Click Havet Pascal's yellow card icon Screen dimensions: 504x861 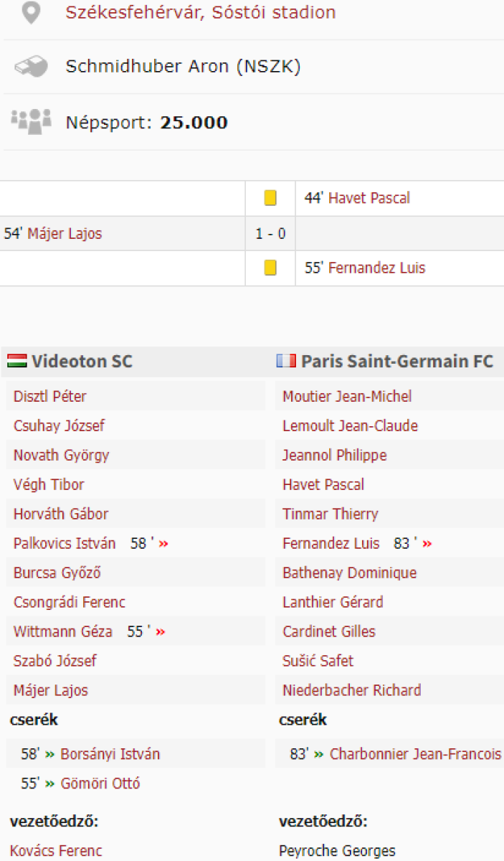tap(270, 198)
